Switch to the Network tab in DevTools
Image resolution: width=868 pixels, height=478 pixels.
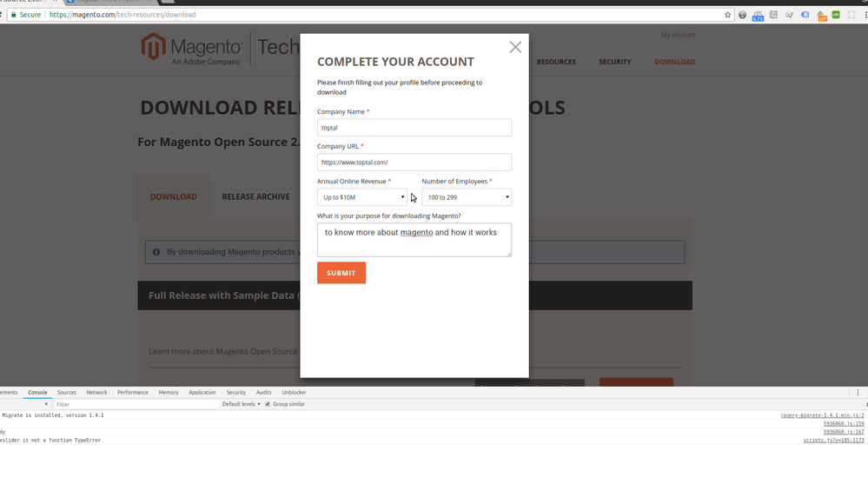click(x=96, y=393)
